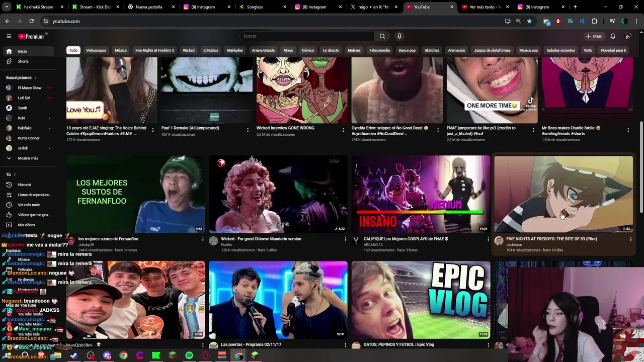Open Ver más tarde playlist in sidebar
Image resolution: width=644 pixels, height=362 pixels.
[x=30, y=205]
